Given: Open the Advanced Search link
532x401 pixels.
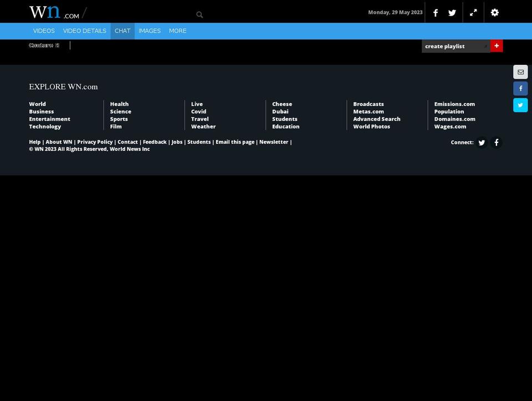Looking at the screenshot, I should coord(377,119).
